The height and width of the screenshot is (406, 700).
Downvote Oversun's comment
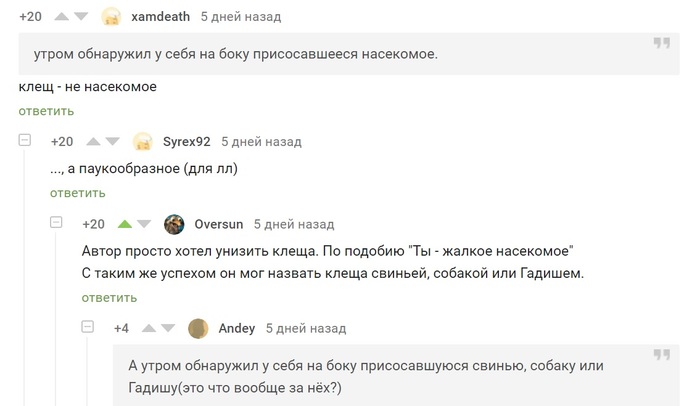pos(144,224)
